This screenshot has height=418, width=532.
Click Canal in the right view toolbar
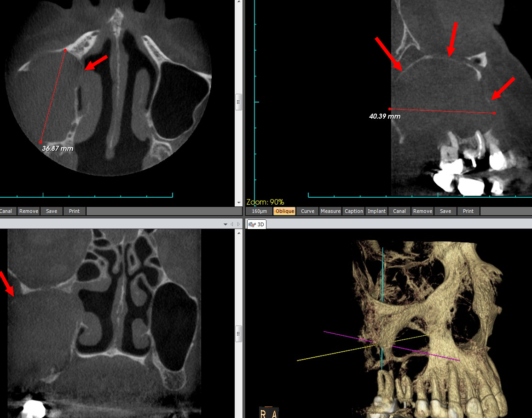point(399,211)
